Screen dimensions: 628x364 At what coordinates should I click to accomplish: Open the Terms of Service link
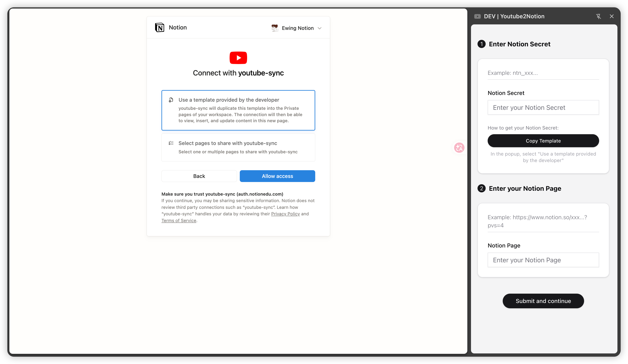[x=179, y=220]
